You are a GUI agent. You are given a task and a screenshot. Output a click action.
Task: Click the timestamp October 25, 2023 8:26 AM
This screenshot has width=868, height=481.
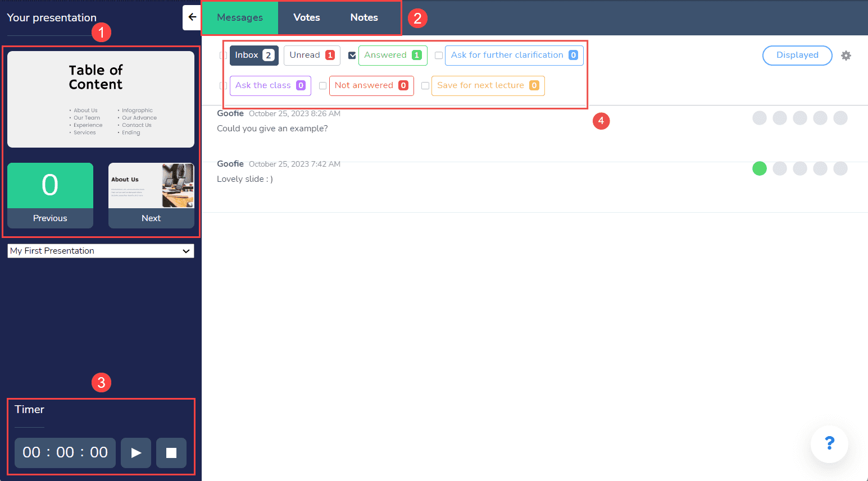pos(294,114)
